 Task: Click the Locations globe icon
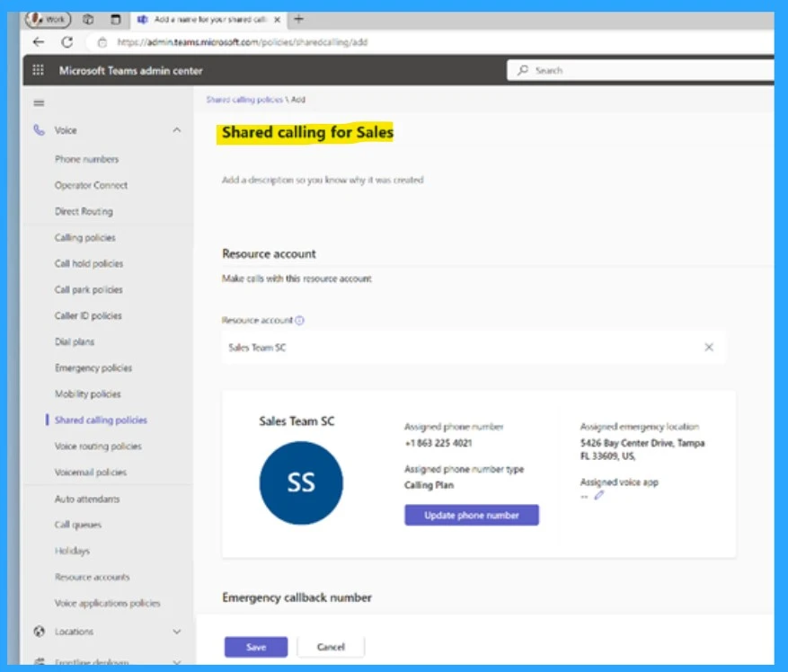click(39, 632)
